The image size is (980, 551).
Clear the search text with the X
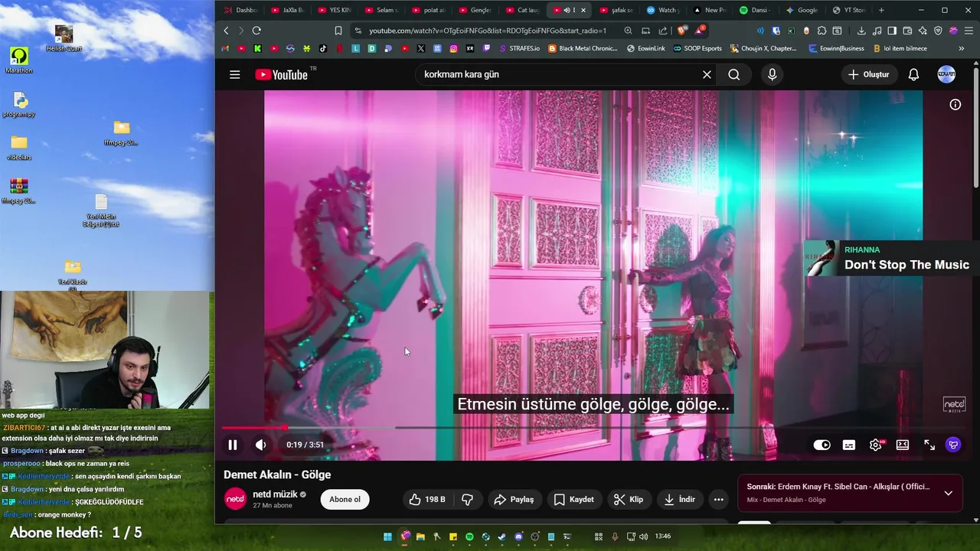tap(707, 74)
